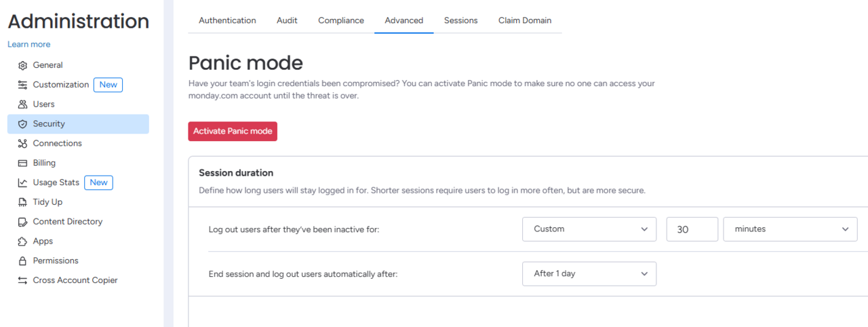This screenshot has width=868, height=327.
Task: Click the Tidy Up icon
Action: point(22,202)
